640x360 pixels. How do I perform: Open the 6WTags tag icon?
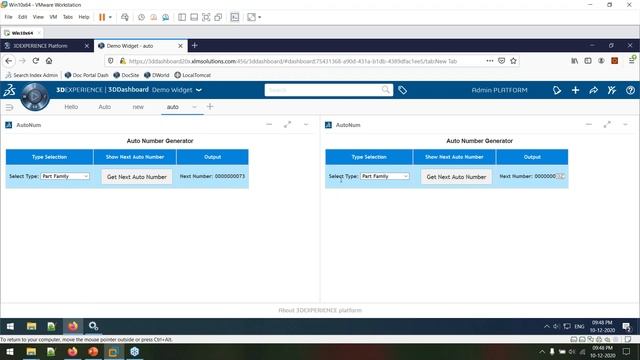pos(402,90)
